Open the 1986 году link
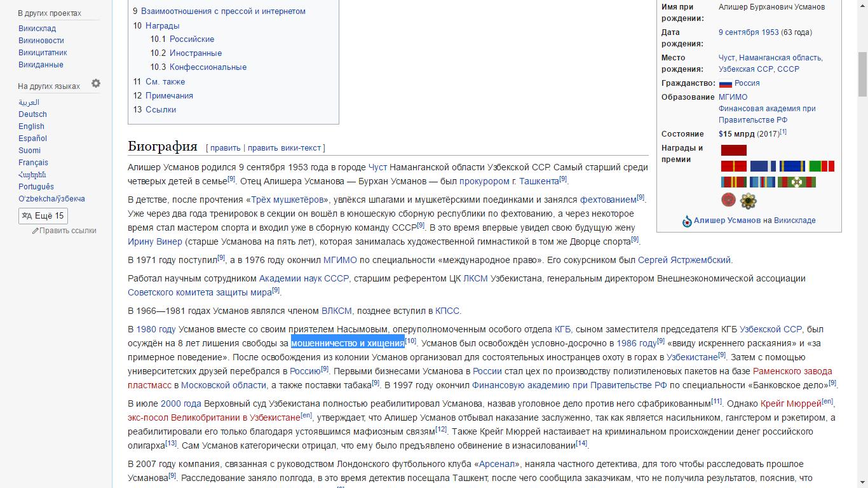Screen dimensions: 868x488 (x=637, y=343)
